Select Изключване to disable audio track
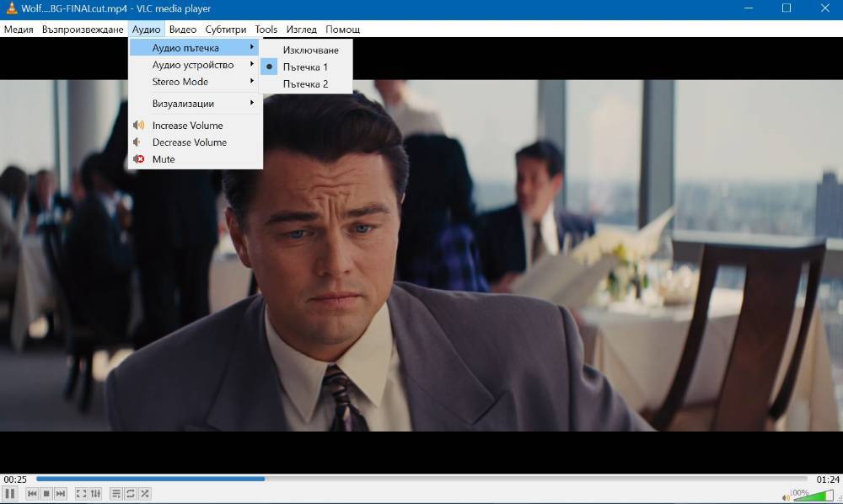The width and height of the screenshot is (843, 504). (306, 50)
